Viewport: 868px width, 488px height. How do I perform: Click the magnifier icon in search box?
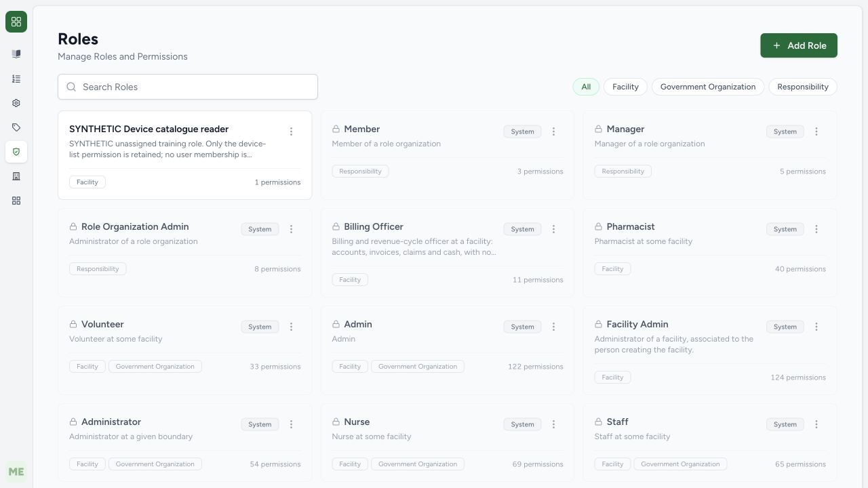[x=71, y=87]
